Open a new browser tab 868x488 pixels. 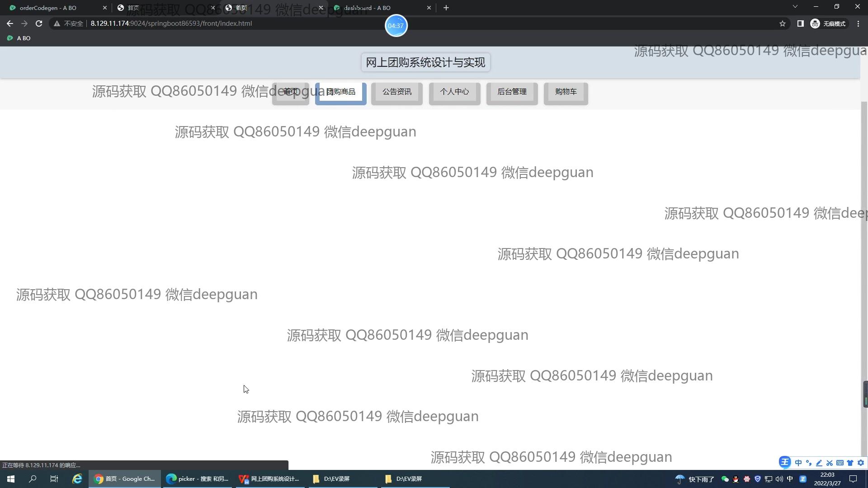[x=446, y=8]
